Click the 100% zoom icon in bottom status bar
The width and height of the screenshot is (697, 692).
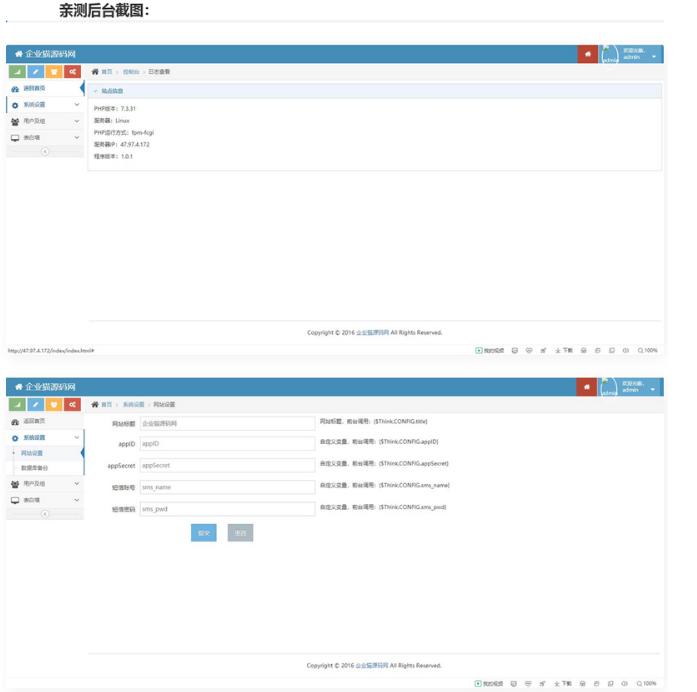coord(648,683)
